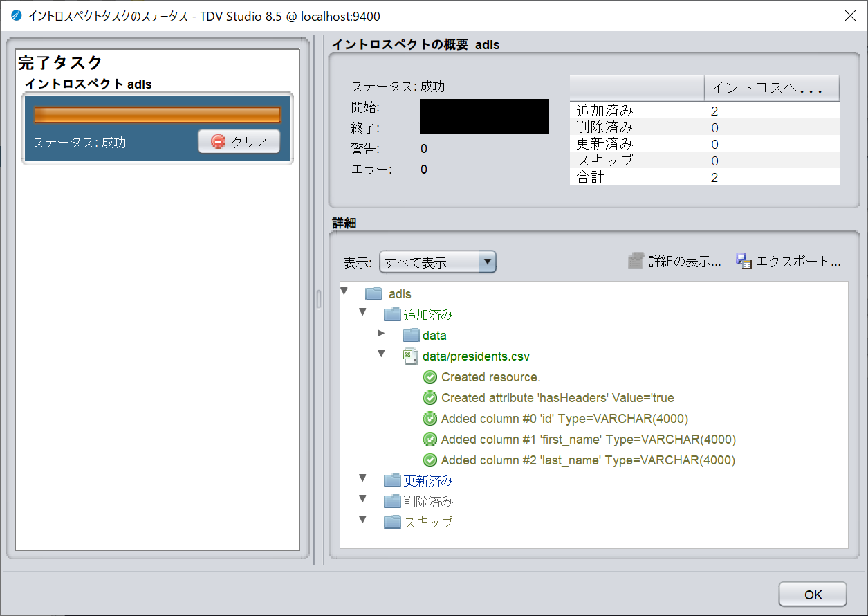
Task: Select "Created attribute 'hasHeaders'" message
Action: [x=557, y=398]
